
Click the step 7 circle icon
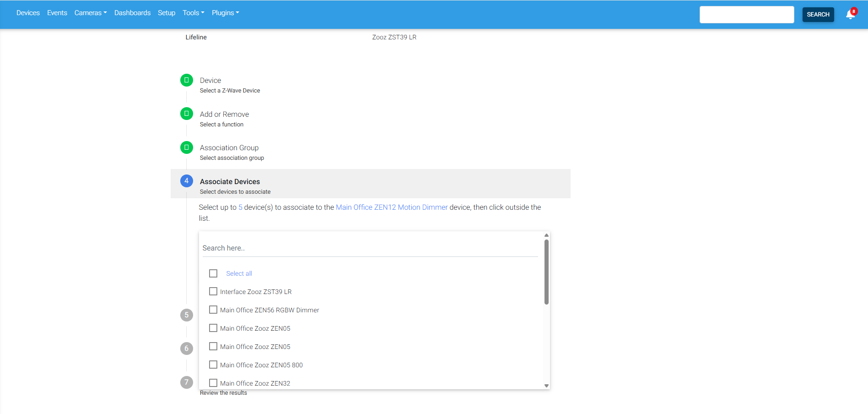[187, 382]
